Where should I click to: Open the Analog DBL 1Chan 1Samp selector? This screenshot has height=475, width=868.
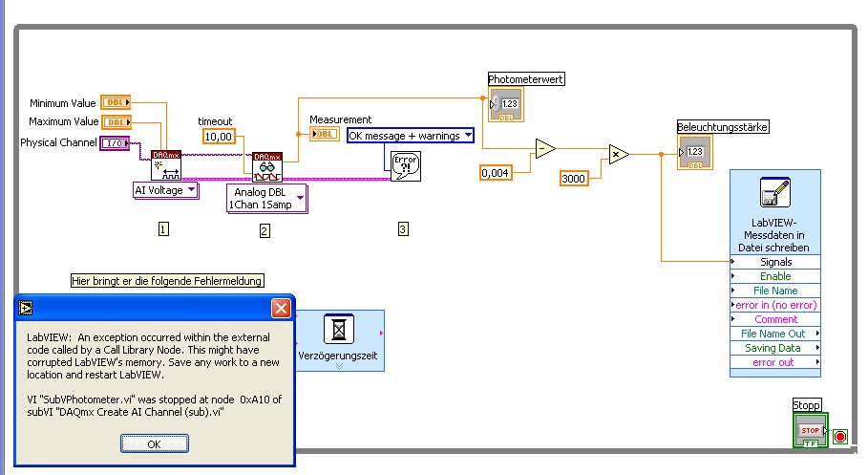pos(266,199)
